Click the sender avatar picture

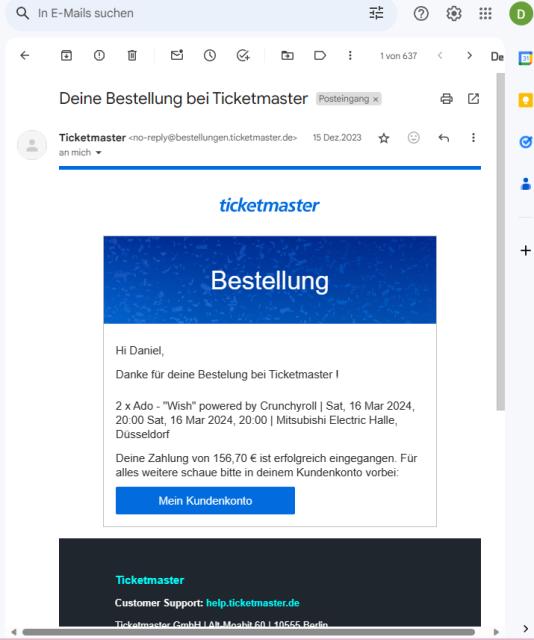click(x=32, y=145)
